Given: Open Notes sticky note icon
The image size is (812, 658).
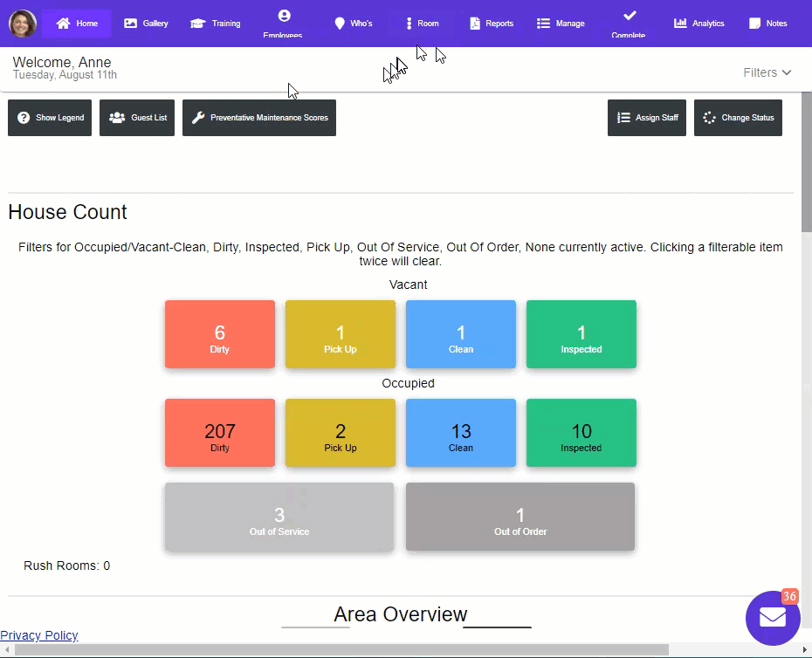Looking at the screenshot, I should tap(755, 24).
